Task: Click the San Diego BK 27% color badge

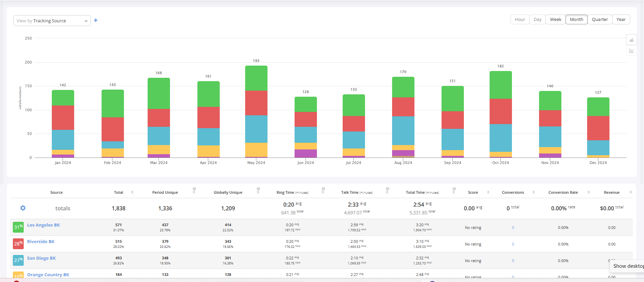Action: 18,260
